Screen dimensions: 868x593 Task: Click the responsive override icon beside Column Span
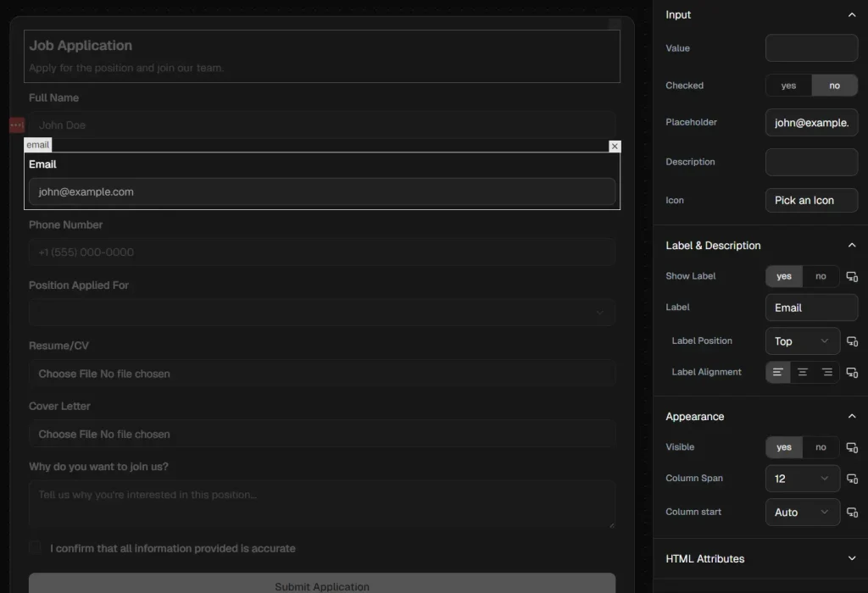[x=852, y=479]
